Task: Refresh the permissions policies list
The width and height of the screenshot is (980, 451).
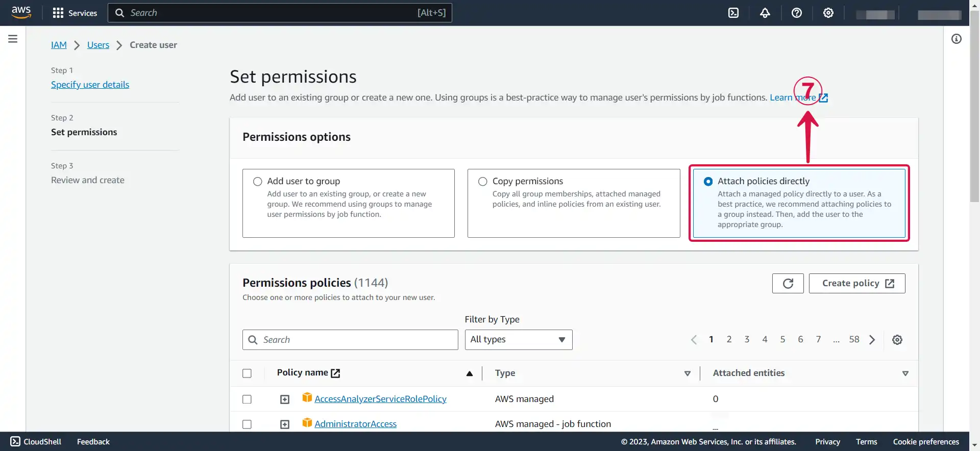Action: coord(788,283)
